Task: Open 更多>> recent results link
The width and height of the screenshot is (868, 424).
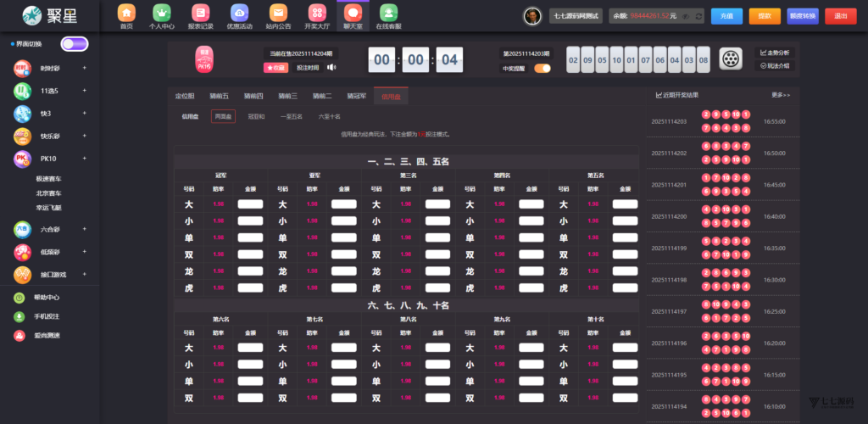Action: 781,95
